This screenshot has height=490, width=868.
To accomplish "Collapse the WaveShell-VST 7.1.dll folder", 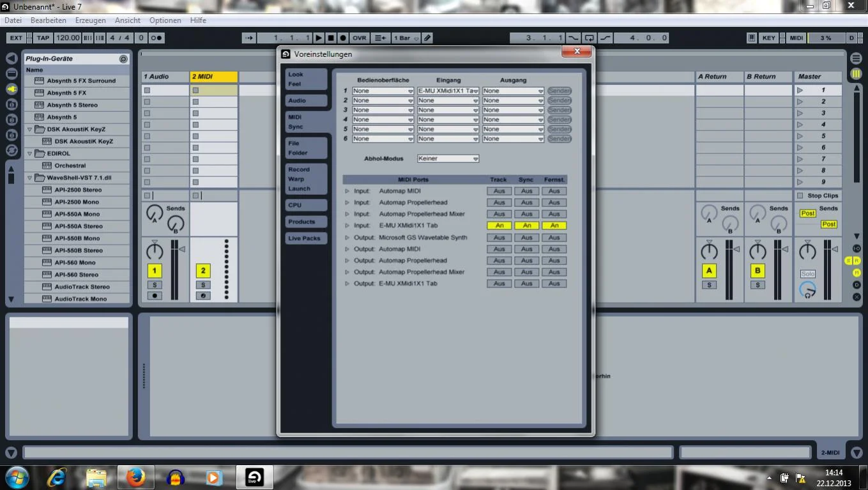I will point(30,178).
